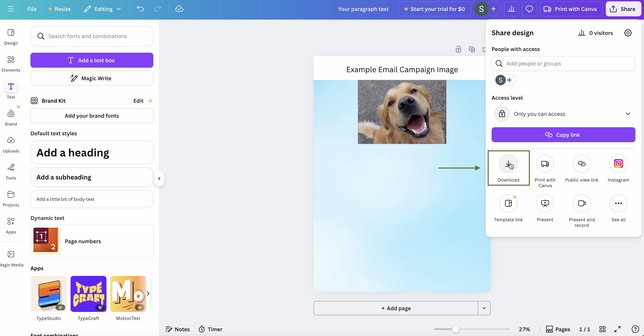The image size is (644, 336).
Task: Click the Public view link icon
Action: pyautogui.click(x=582, y=164)
